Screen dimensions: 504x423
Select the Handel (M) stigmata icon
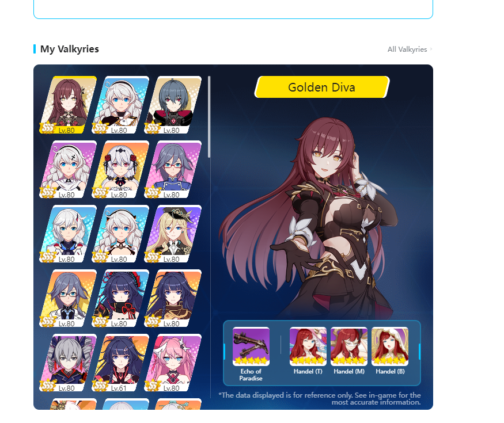pos(348,346)
